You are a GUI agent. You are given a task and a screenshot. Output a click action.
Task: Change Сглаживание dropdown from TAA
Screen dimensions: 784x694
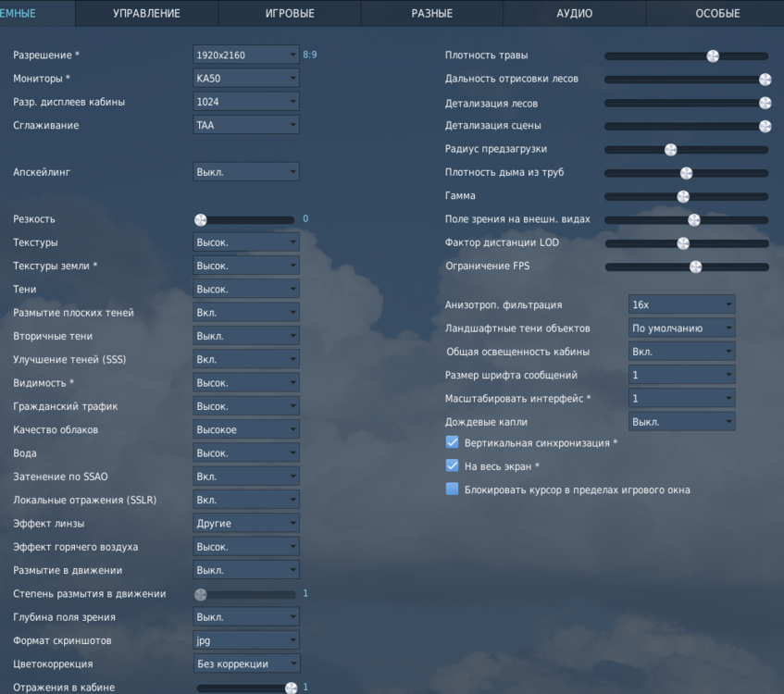pos(246,125)
